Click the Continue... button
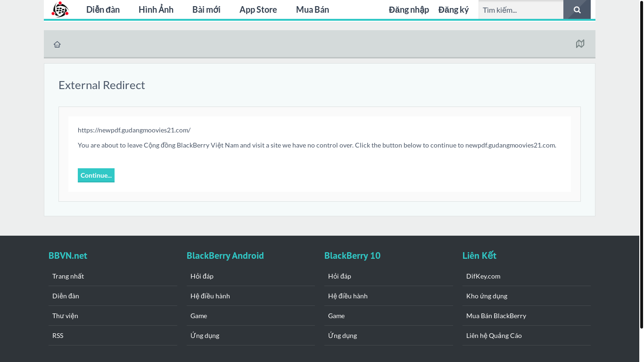Viewport: 644px width, 362px height. [96, 175]
